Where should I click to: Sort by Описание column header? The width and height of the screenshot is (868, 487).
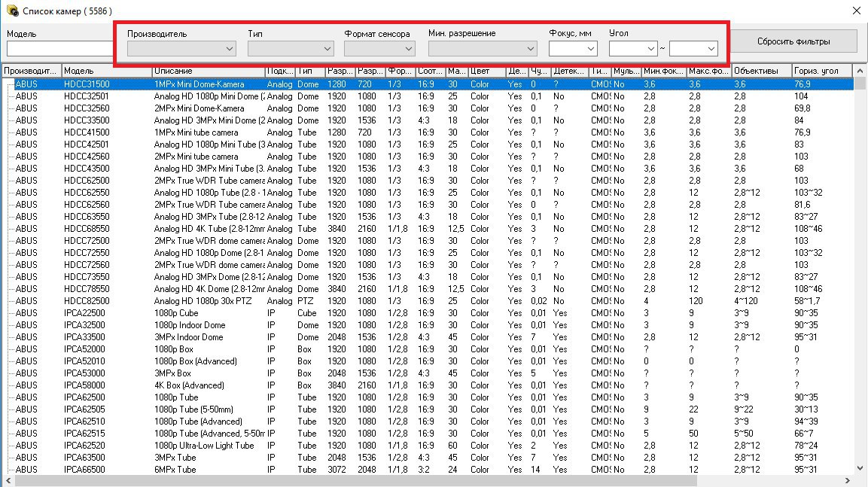pos(208,71)
